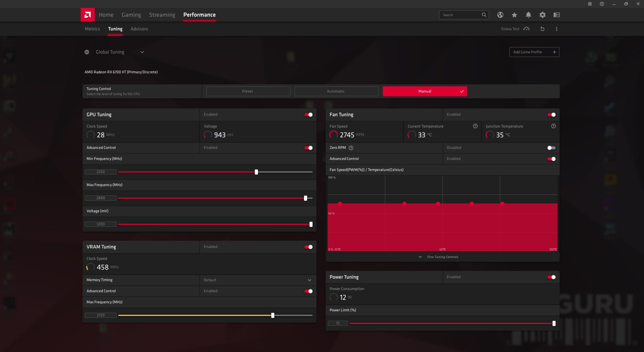Click the Power Limit value field

pos(338,323)
